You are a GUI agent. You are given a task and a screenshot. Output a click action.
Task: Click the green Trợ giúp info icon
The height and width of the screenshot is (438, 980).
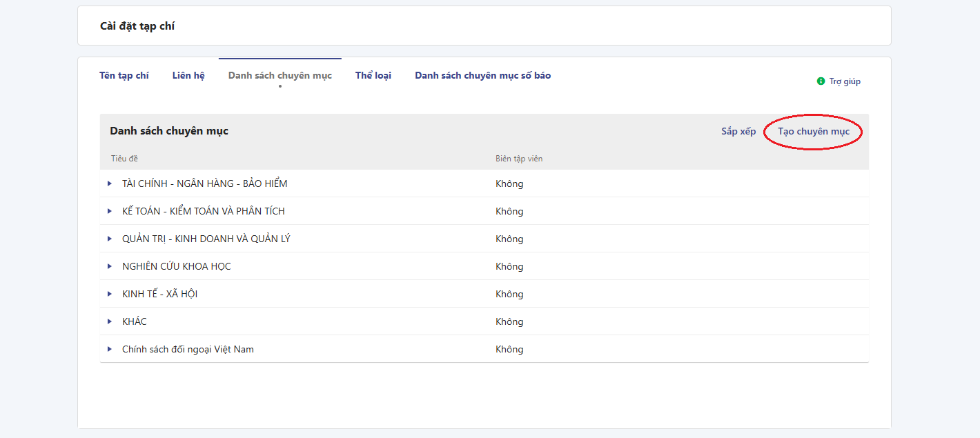pos(821,81)
